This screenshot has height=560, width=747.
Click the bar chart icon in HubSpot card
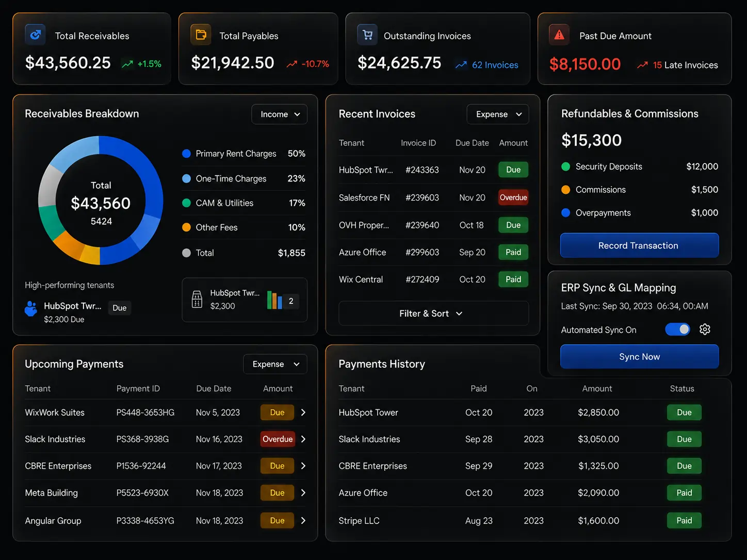pyautogui.click(x=274, y=300)
